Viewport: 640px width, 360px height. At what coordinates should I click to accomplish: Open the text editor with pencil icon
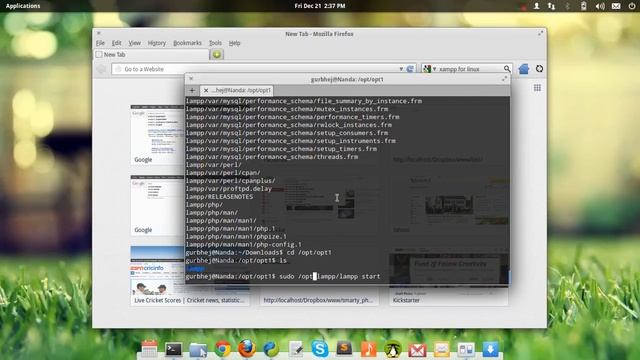296,349
